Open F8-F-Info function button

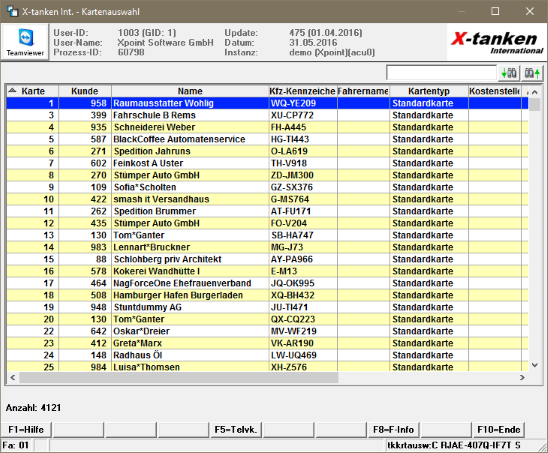click(x=393, y=430)
